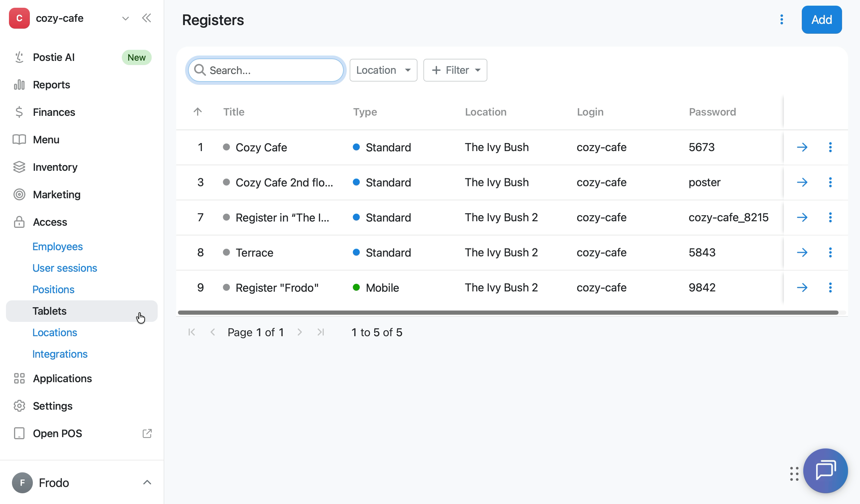Click the external-link icon beside Open POS
Viewport: 860px width, 504px height.
click(147, 433)
